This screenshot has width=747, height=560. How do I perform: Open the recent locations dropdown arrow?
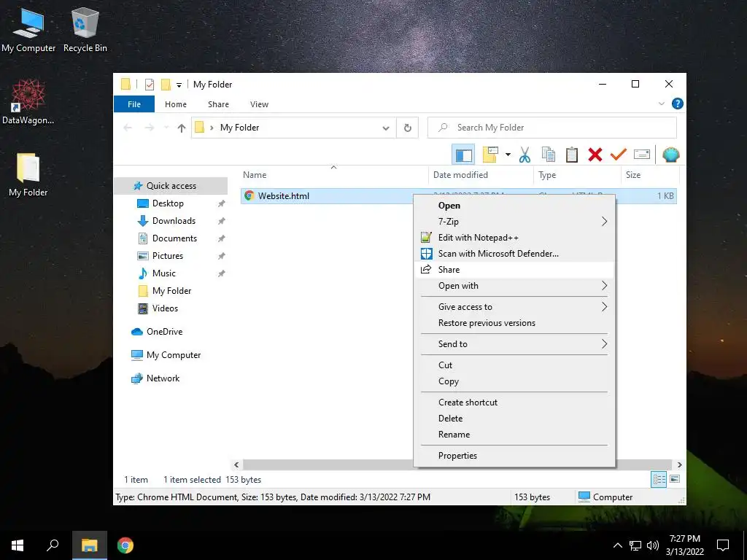click(x=166, y=128)
